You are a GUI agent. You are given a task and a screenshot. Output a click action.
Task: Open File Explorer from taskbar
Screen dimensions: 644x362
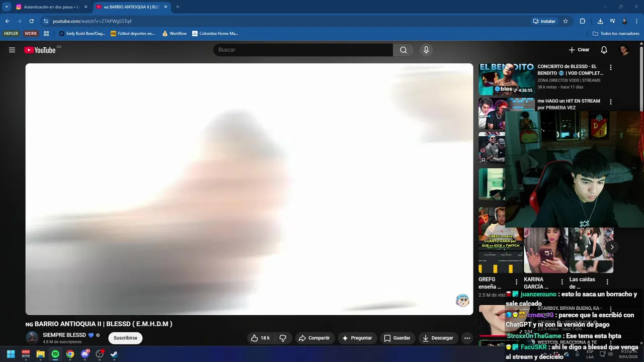pyautogui.click(x=40, y=354)
